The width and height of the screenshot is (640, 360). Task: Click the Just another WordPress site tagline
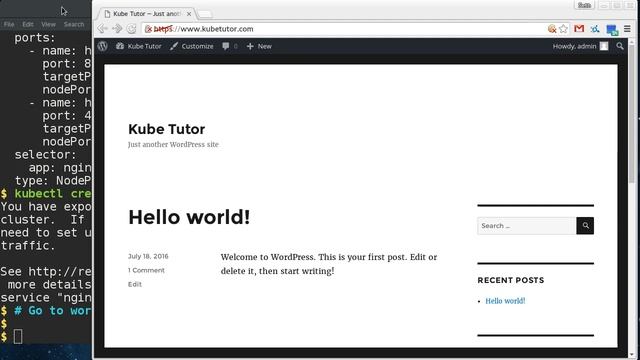pyautogui.click(x=173, y=144)
